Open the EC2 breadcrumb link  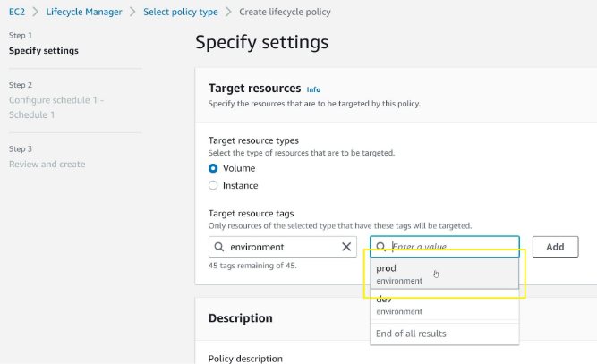(x=16, y=12)
